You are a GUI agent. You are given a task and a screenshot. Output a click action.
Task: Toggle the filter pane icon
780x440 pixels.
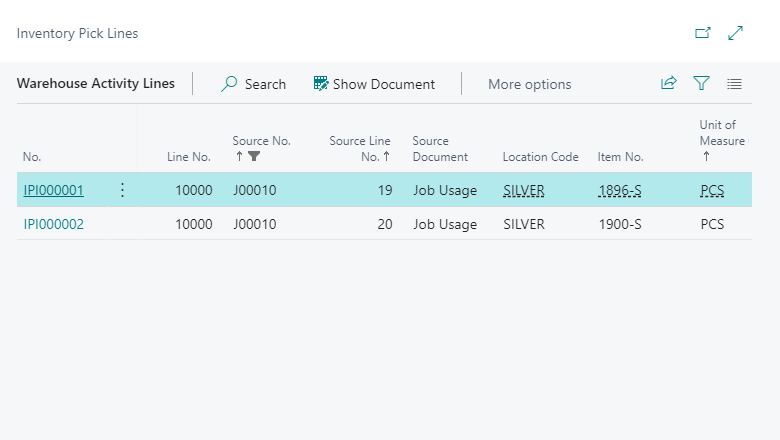coord(701,83)
